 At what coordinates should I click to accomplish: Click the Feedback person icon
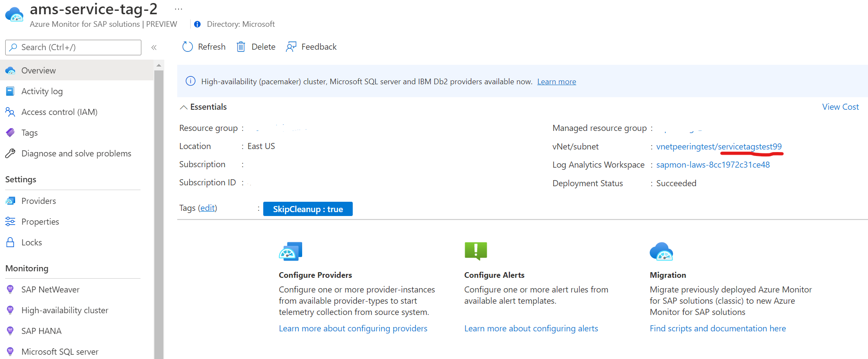pos(291,47)
